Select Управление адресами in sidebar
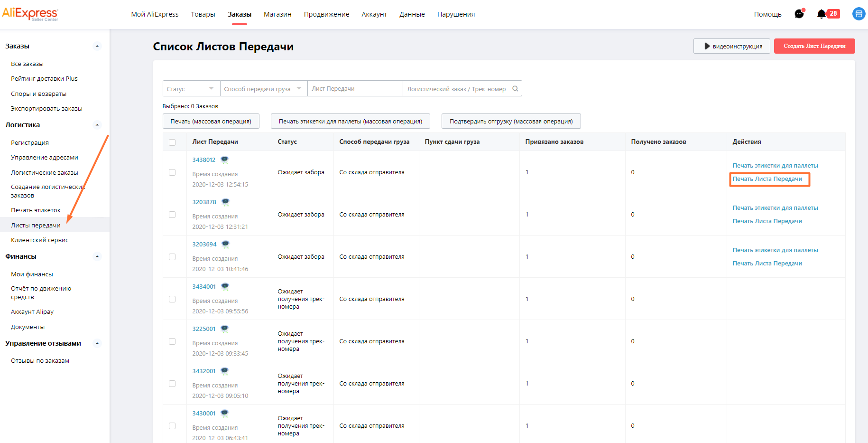Viewport: 868px width, 443px height. 45,158
